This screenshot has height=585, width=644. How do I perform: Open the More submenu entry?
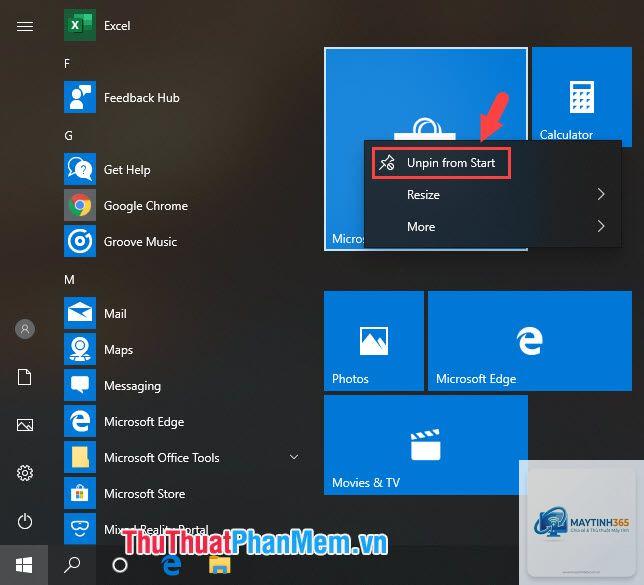[x=493, y=226]
